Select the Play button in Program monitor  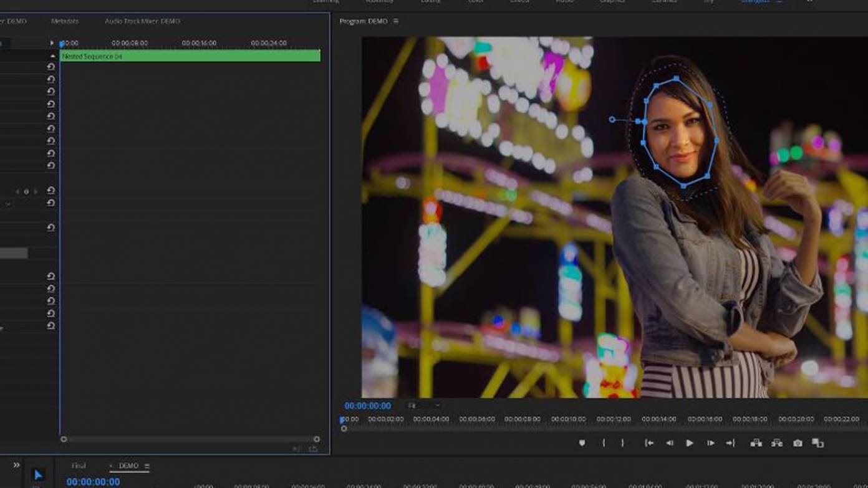click(690, 443)
